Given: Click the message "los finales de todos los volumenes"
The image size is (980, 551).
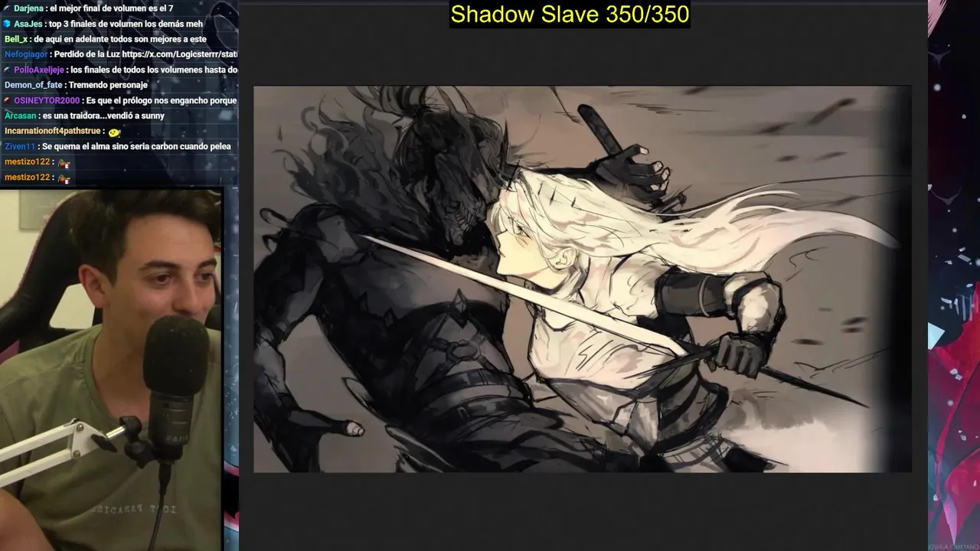Looking at the screenshot, I should click(x=154, y=70).
